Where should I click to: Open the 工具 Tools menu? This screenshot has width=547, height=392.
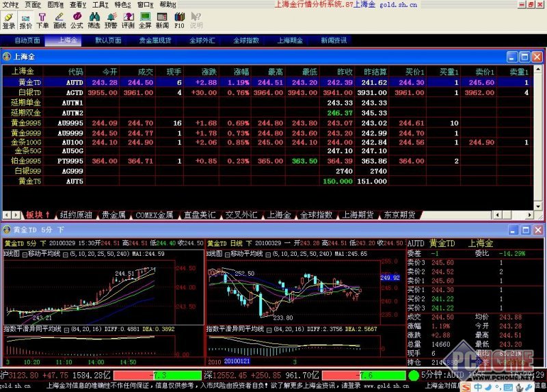click(x=100, y=4)
